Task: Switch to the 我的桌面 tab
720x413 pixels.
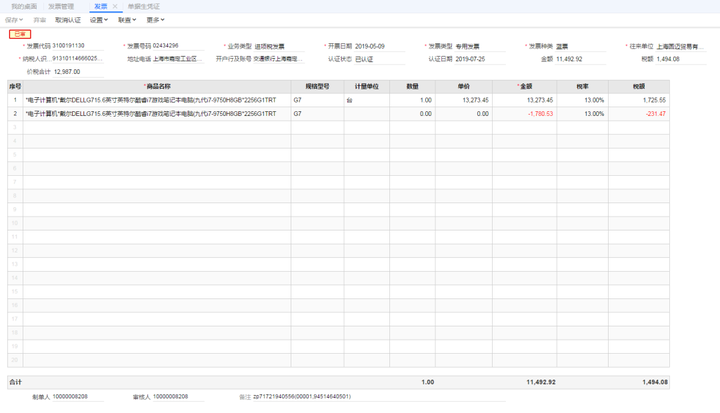Action: coord(24,6)
